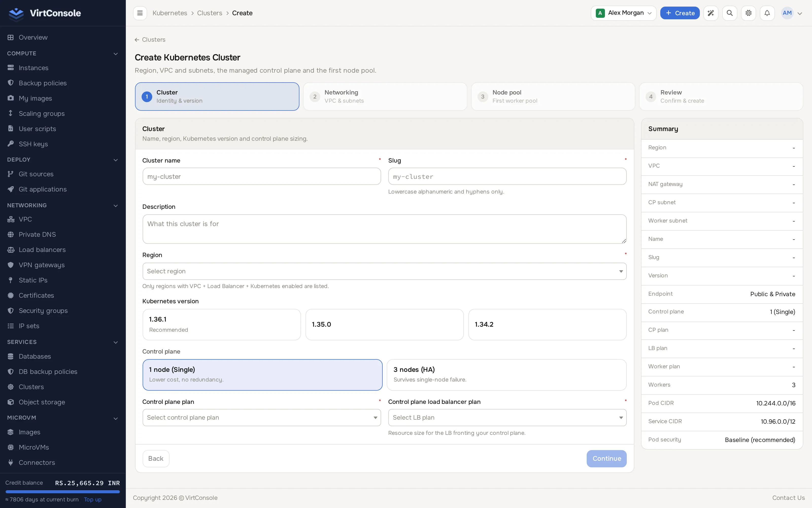This screenshot has height=508, width=812.
Task: Choose 1 node (Single) control plane
Action: click(x=262, y=375)
